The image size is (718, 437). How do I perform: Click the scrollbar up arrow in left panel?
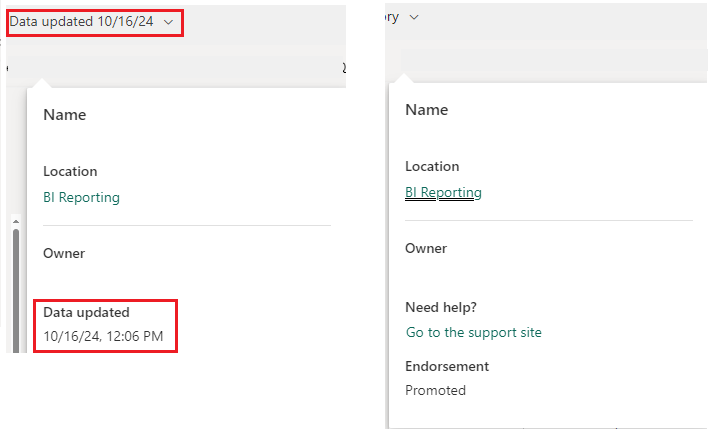(x=16, y=222)
